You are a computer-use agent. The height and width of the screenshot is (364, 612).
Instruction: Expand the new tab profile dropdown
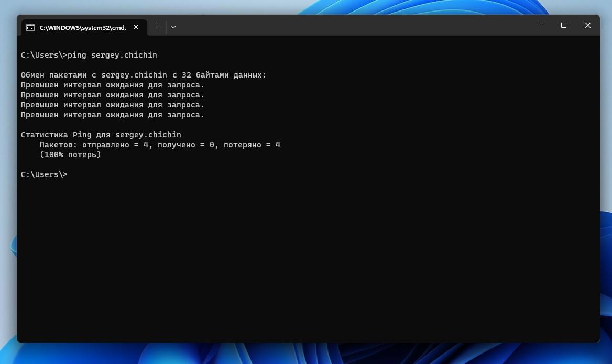tap(173, 27)
